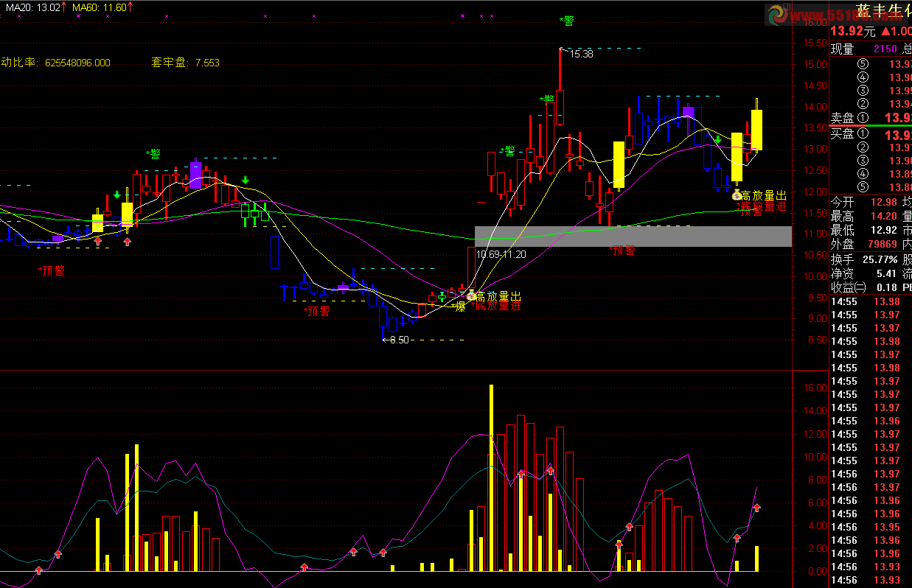Click the last red up arrow on the magenta indicator line

[756, 507]
